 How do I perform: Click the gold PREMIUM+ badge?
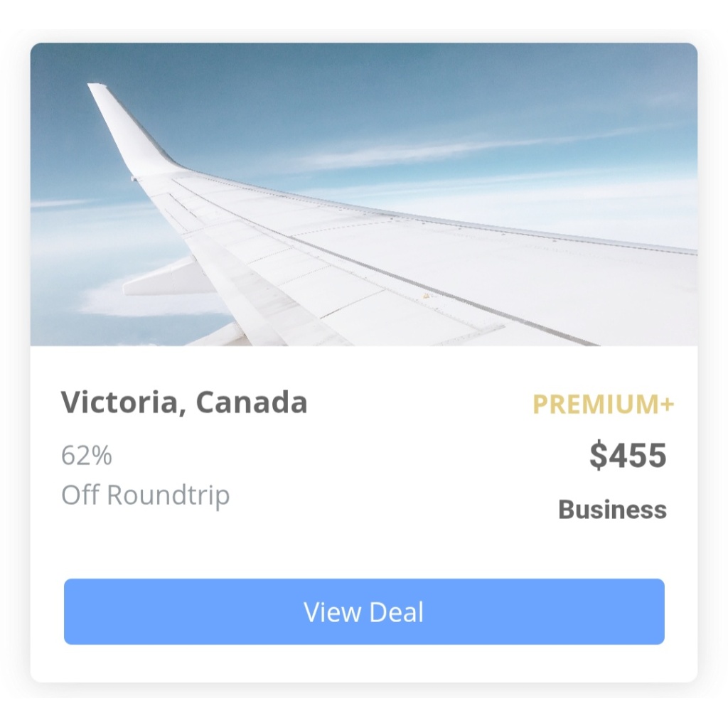click(603, 404)
